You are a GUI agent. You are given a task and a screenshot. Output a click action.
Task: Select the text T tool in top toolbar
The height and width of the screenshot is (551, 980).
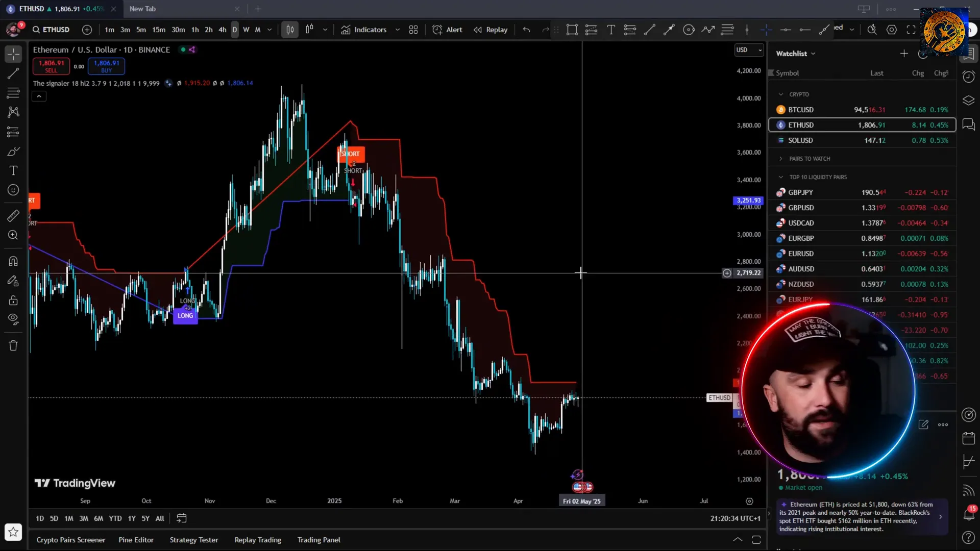610,30
